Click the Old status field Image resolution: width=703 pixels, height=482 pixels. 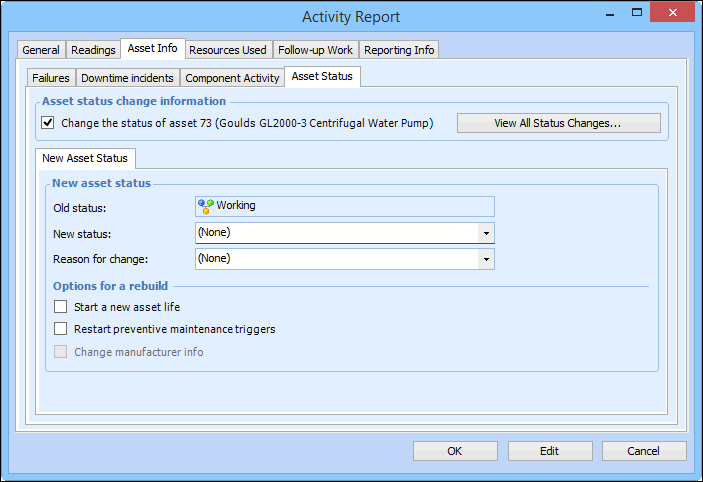345,206
